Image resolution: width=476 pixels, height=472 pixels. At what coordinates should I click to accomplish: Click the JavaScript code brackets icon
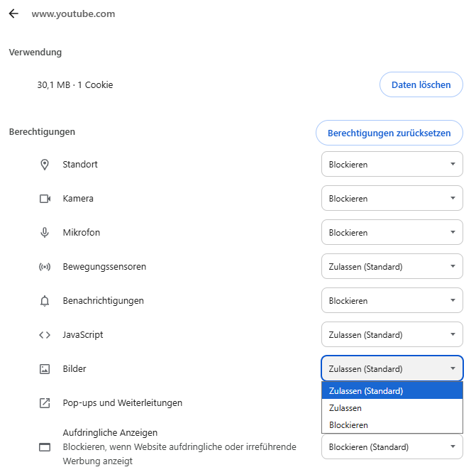pos(45,335)
